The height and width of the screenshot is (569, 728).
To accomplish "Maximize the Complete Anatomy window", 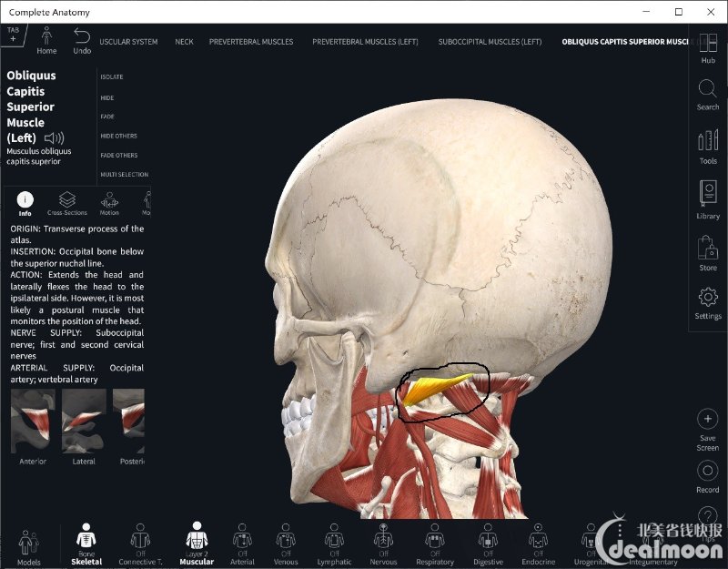I will 679,12.
